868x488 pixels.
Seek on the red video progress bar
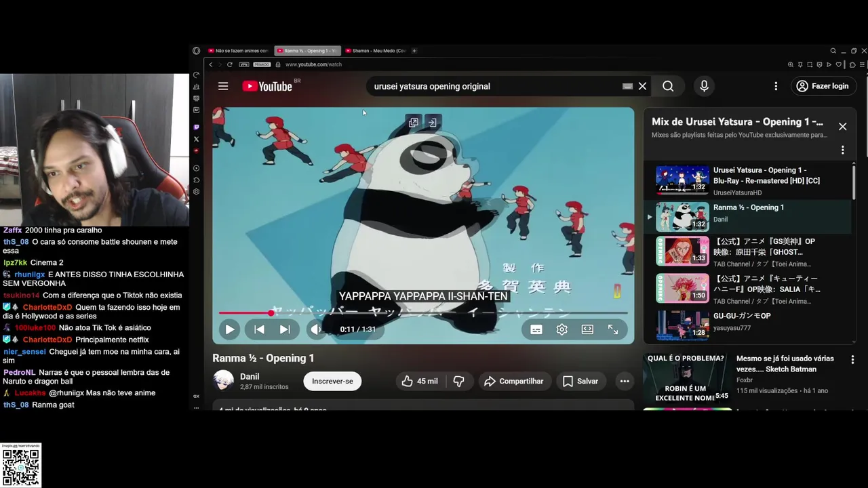click(x=423, y=312)
